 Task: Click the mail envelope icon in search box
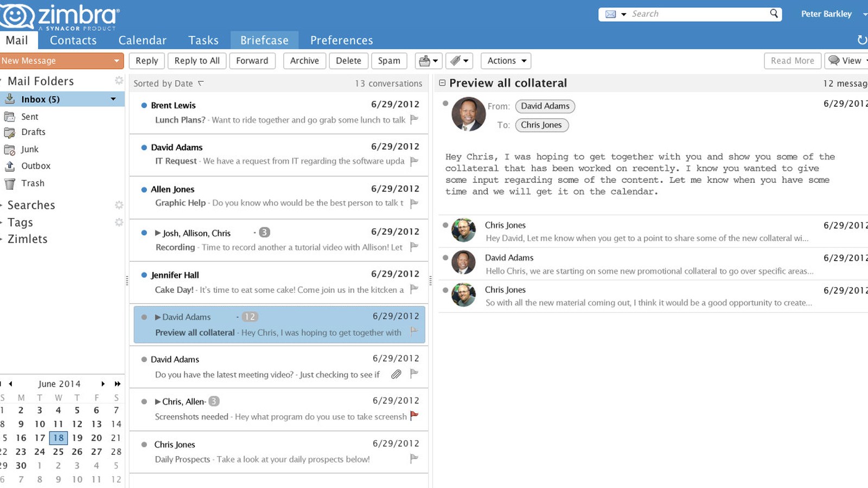coord(610,14)
